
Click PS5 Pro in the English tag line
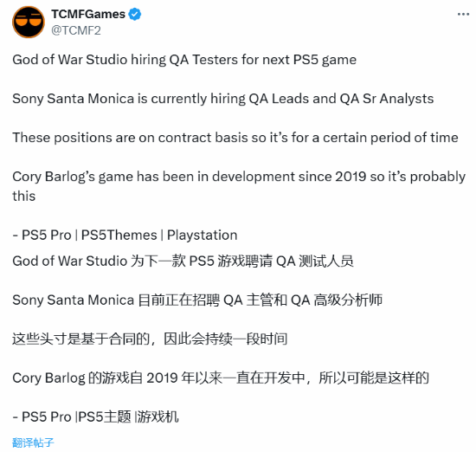(47, 236)
